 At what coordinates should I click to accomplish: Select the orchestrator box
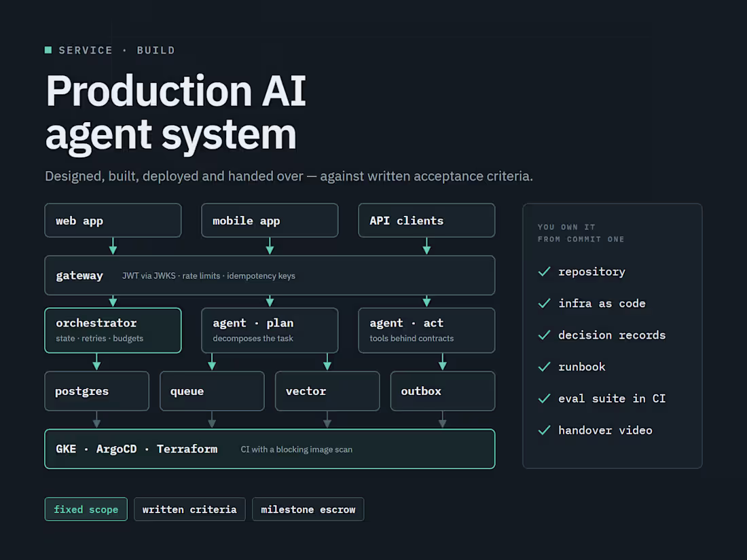(113, 331)
